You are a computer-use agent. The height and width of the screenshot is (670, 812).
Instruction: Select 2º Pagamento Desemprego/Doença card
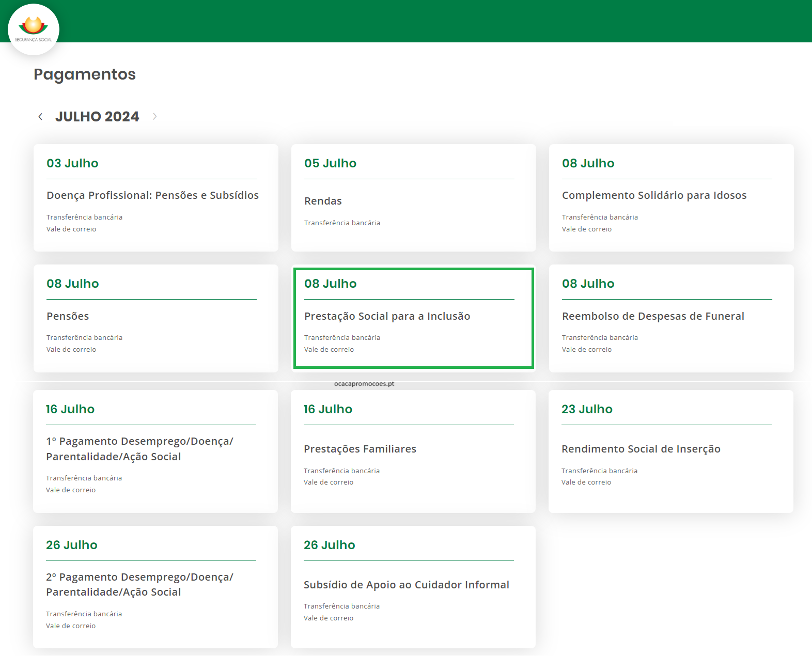click(x=139, y=584)
